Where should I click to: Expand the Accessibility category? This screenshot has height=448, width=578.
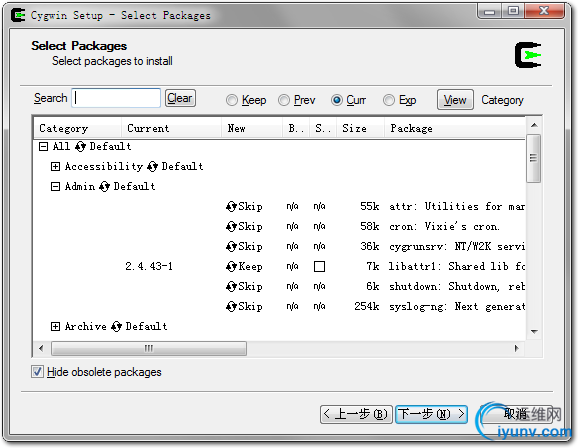(x=55, y=167)
